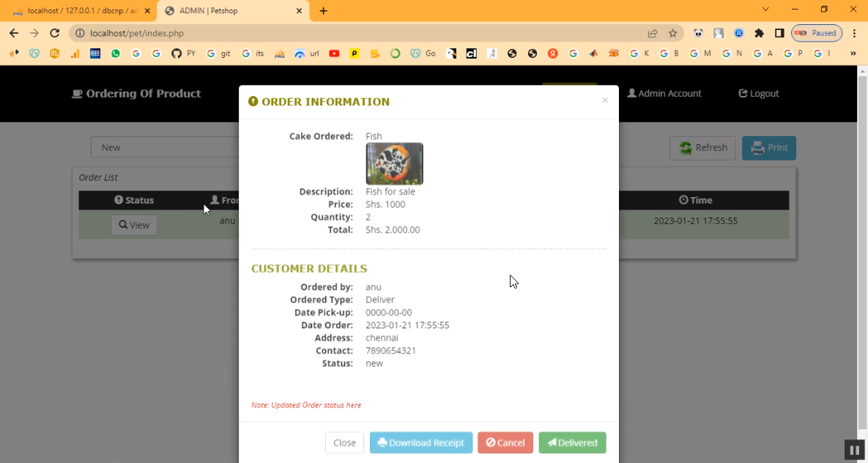Click the Logout link

click(758, 94)
